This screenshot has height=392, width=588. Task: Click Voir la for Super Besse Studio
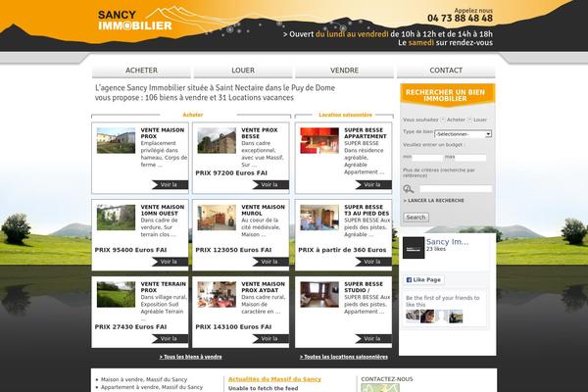(x=373, y=338)
